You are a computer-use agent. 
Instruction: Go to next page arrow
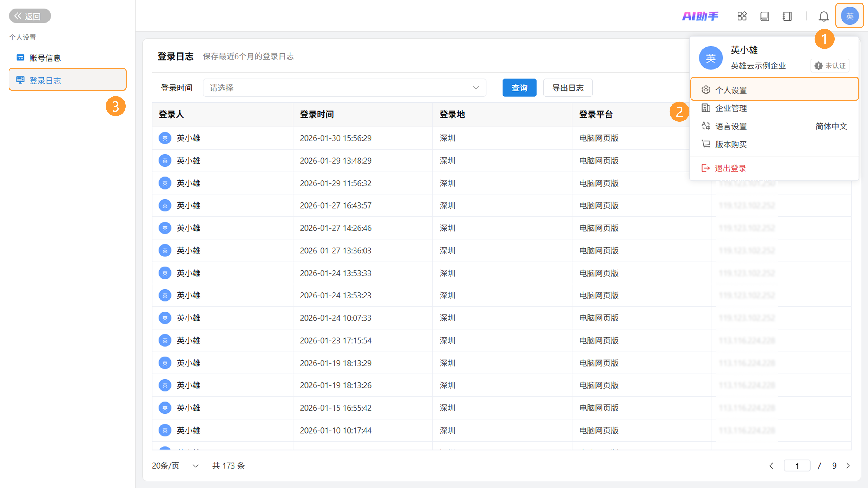point(848,465)
